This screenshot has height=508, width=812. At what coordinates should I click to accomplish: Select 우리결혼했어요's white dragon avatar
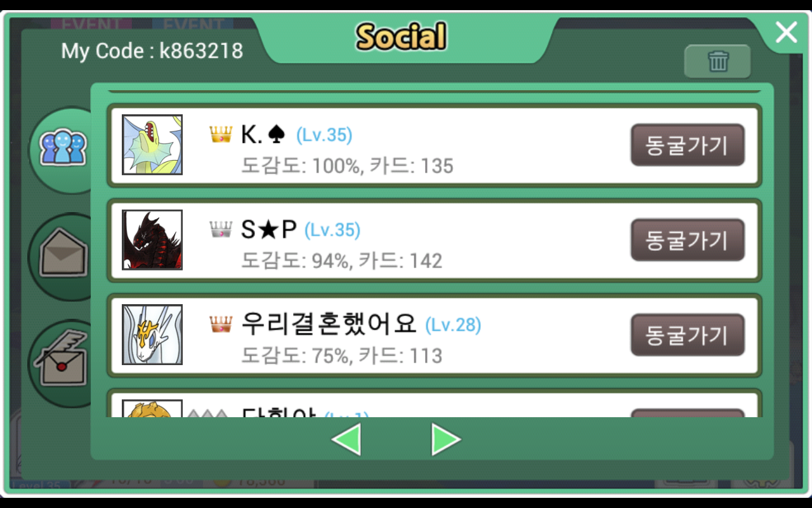tap(152, 335)
